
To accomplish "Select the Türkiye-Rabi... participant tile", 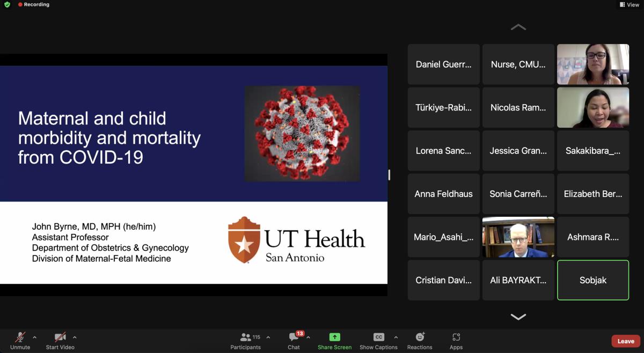I will [444, 107].
